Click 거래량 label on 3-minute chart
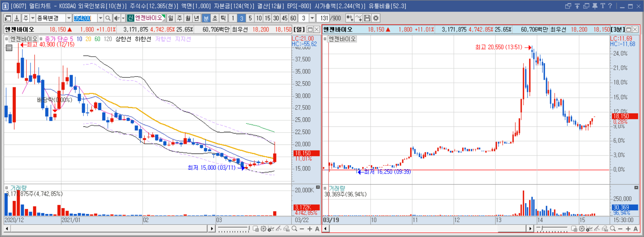The height and width of the screenshot is (237, 644). (337, 188)
